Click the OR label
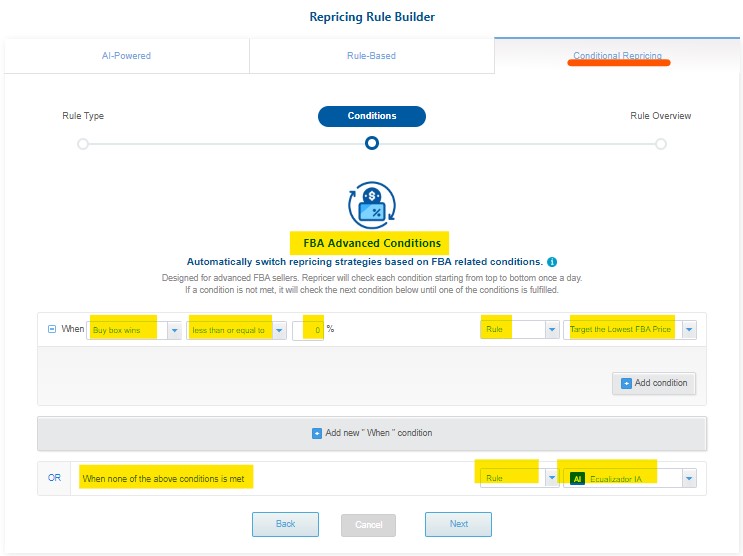 (x=54, y=478)
